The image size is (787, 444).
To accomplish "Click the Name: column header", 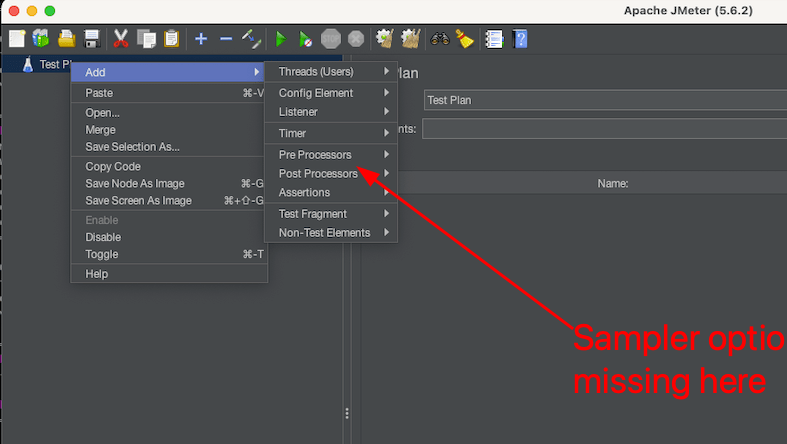I will (x=612, y=184).
